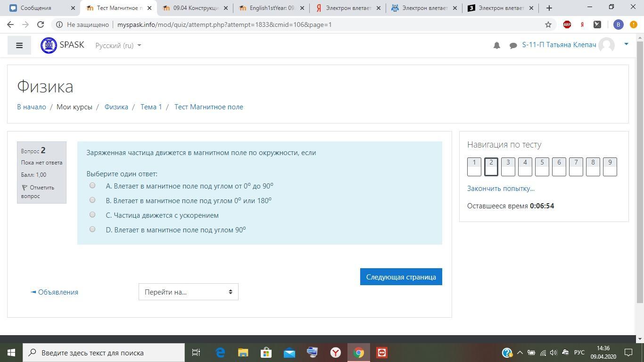644x362 pixels.
Task: Open Task View on taskbar
Action: point(196,353)
